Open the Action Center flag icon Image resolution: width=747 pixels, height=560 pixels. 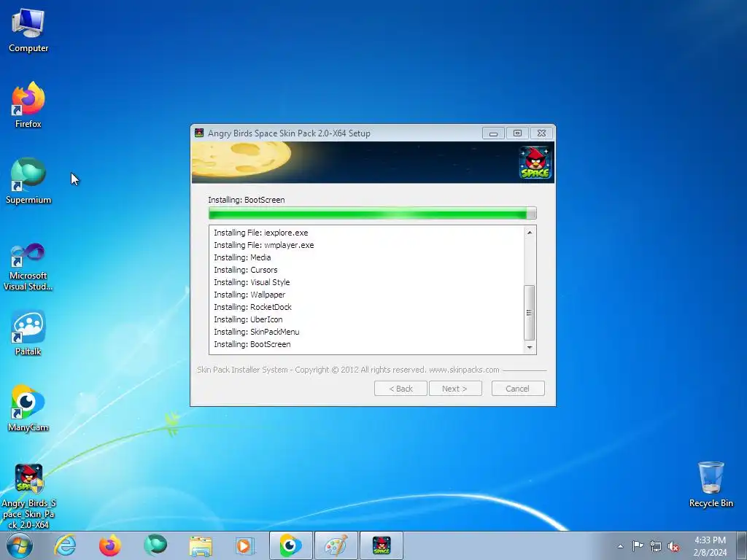[638, 546]
